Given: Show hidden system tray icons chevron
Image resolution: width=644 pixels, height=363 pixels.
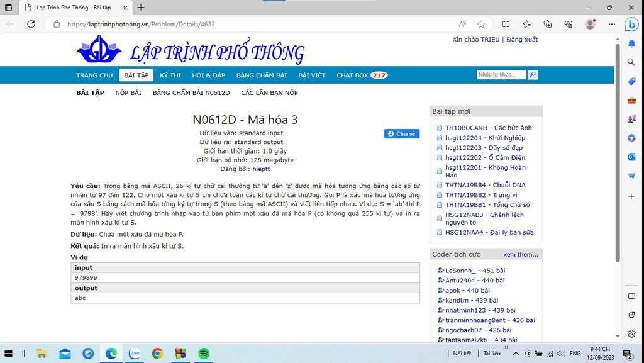Looking at the screenshot, I should click(515, 354).
